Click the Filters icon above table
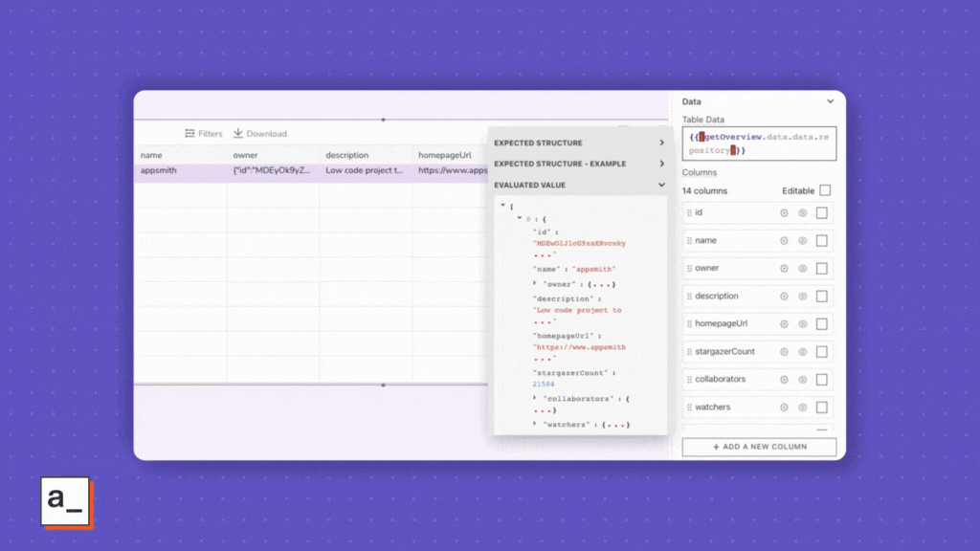The height and width of the screenshot is (551, 980). (190, 134)
